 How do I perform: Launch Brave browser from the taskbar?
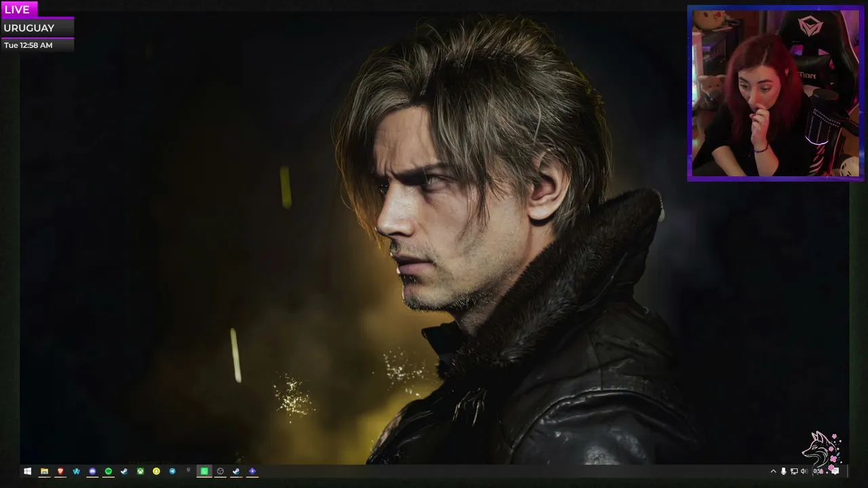click(60, 471)
